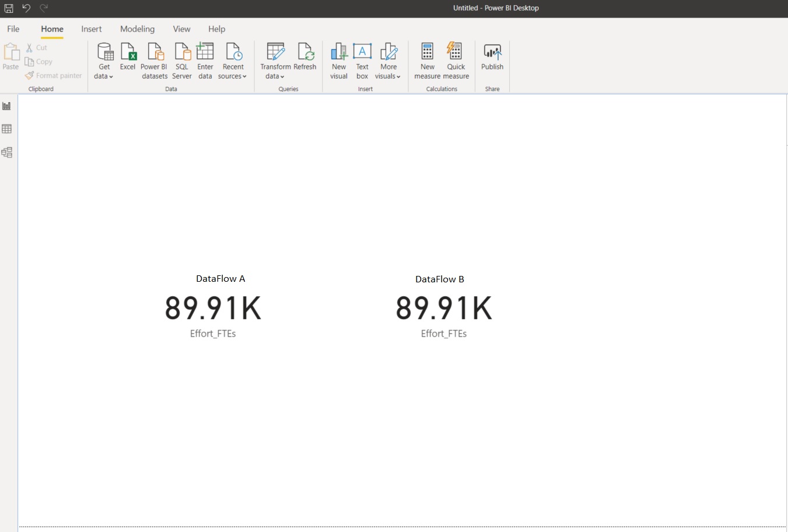
Task: Click Effort_FTEs label under DataFlow B
Action: [444, 334]
